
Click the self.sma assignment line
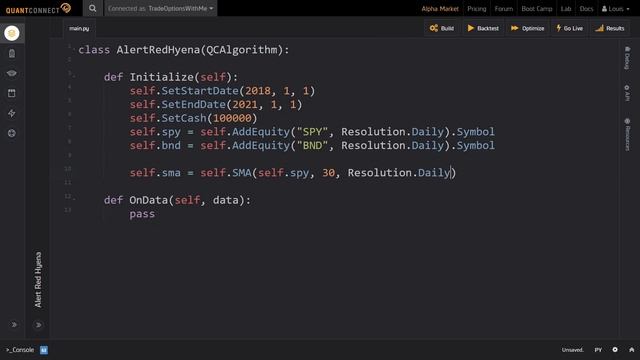(293, 173)
